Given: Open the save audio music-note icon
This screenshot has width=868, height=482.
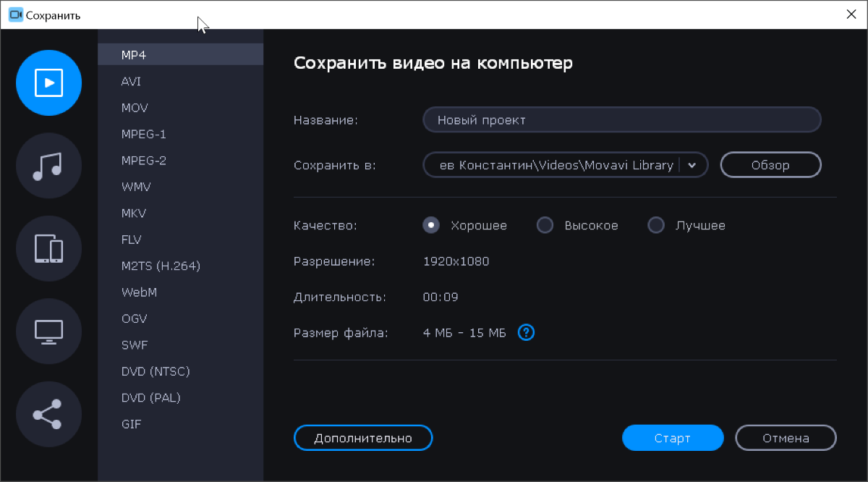Looking at the screenshot, I should pyautogui.click(x=49, y=166).
